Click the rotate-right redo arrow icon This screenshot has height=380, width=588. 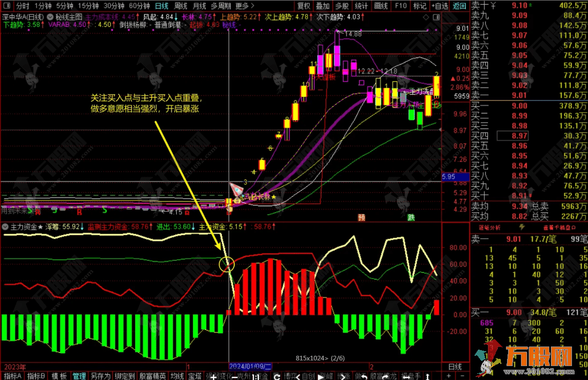385,376
